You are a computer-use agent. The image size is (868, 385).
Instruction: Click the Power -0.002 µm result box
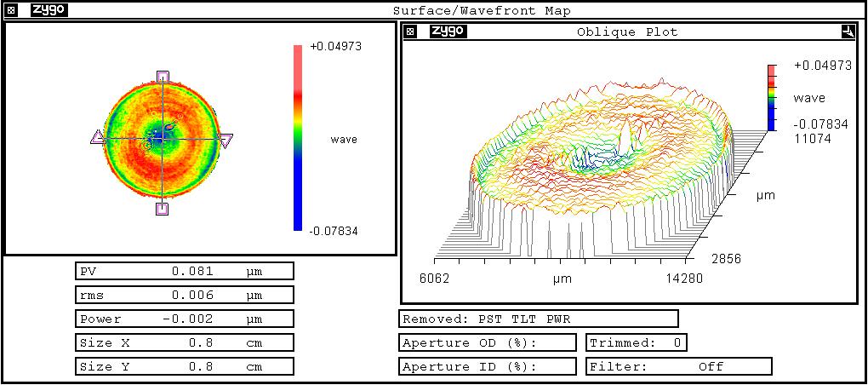[x=184, y=319]
